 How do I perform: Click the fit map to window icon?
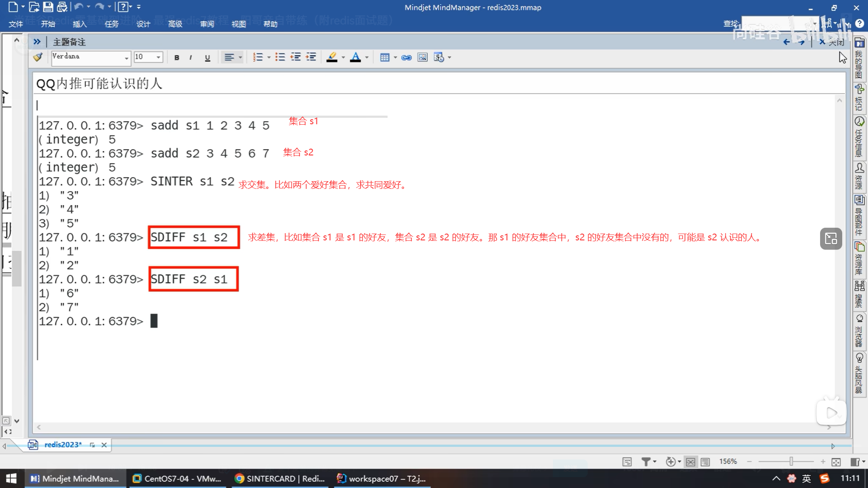coord(836,461)
